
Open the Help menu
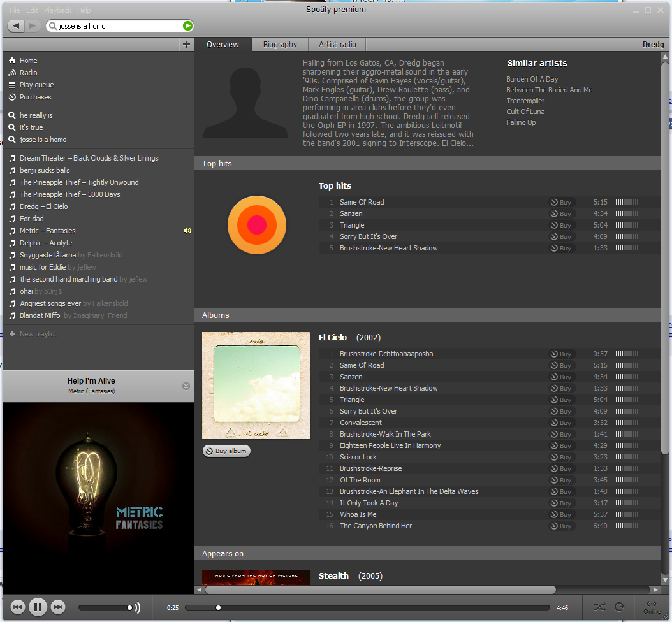(84, 10)
